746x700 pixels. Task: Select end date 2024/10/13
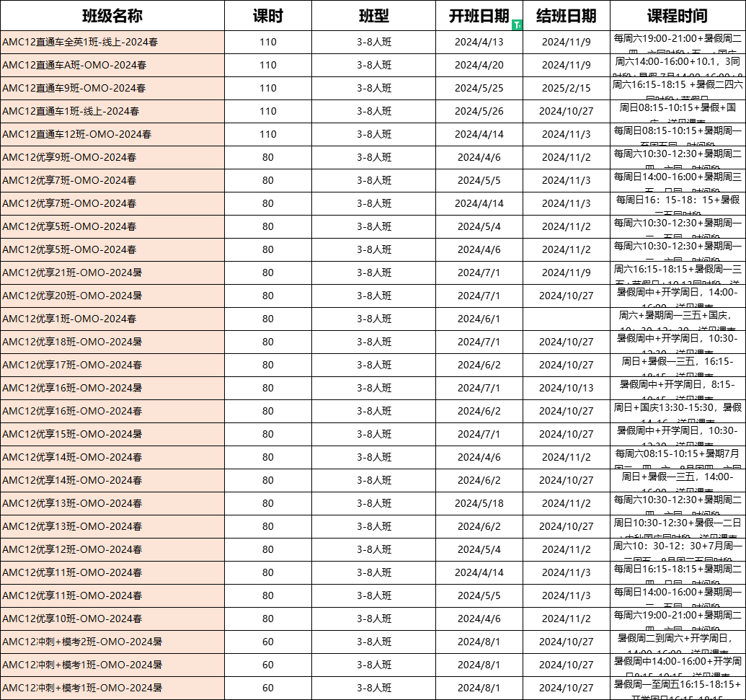pos(566,389)
